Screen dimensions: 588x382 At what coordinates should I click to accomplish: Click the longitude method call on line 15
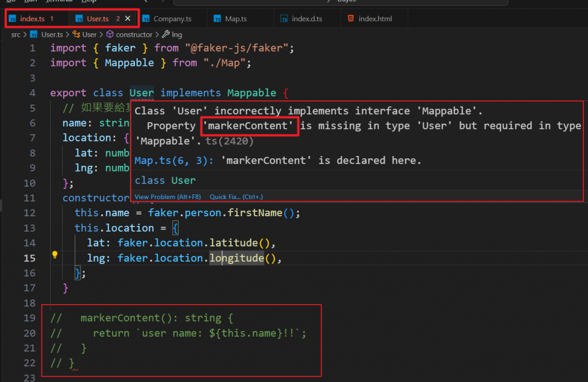[x=237, y=258]
